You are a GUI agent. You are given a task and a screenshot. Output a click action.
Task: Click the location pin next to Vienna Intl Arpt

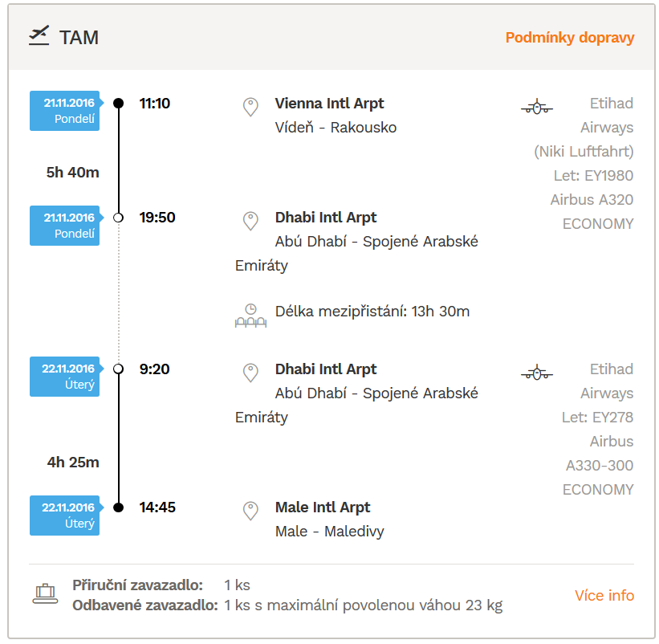click(250, 107)
